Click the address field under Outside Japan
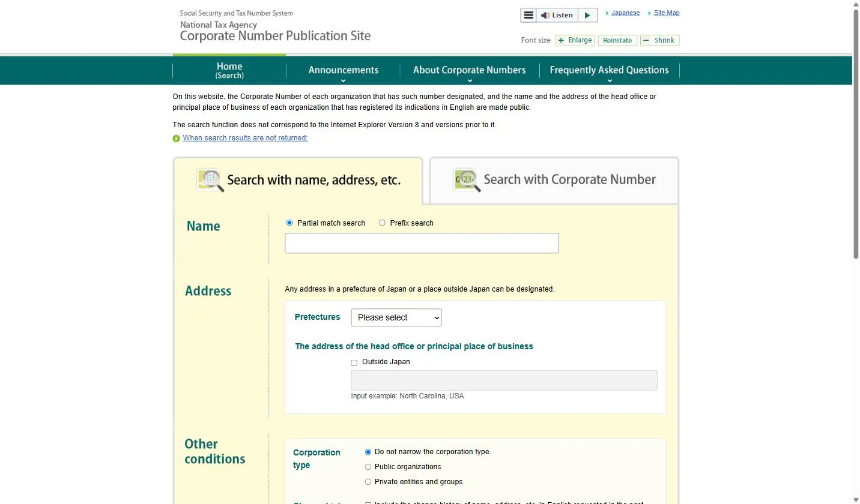The height and width of the screenshot is (504, 860). tap(504, 380)
